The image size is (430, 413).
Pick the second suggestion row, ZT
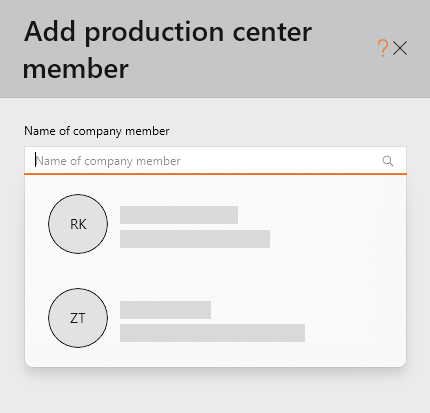(x=215, y=318)
